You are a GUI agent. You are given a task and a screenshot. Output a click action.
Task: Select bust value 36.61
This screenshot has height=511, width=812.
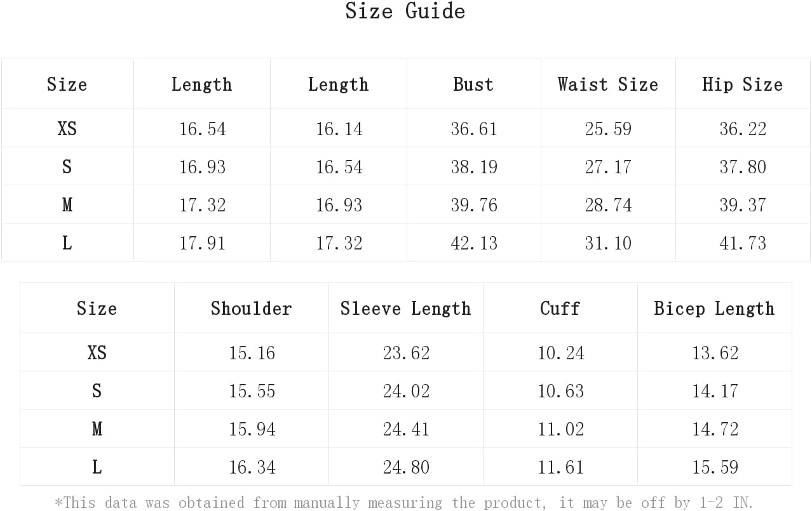(474, 129)
